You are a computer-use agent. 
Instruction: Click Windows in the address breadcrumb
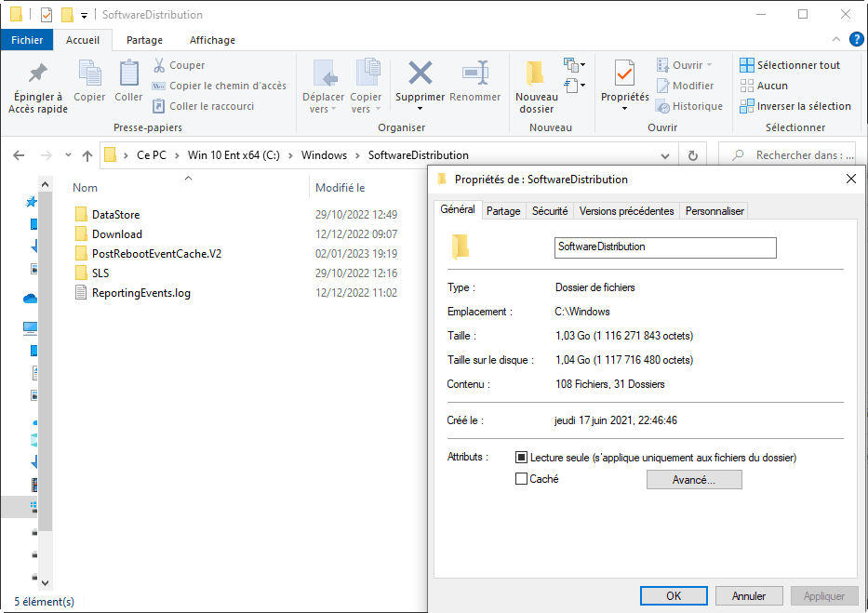click(x=324, y=155)
